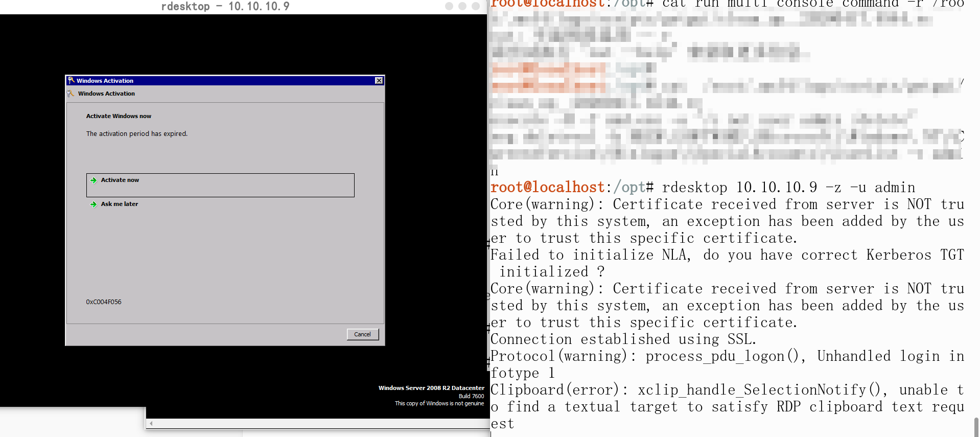
Task: Click the "Activate Windows now" heading
Action: tap(119, 116)
